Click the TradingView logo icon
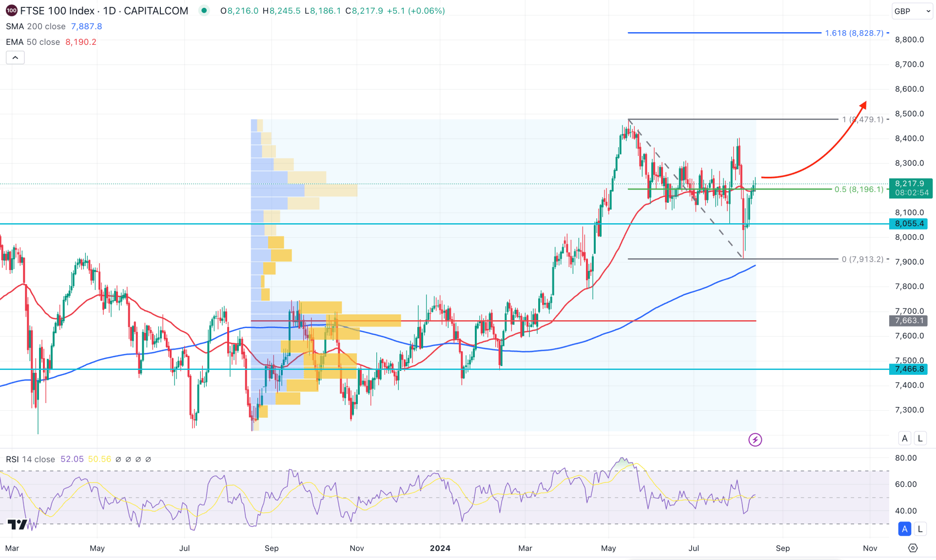Image resolution: width=936 pixels, height=560 pixels. [x=18, y=524]
